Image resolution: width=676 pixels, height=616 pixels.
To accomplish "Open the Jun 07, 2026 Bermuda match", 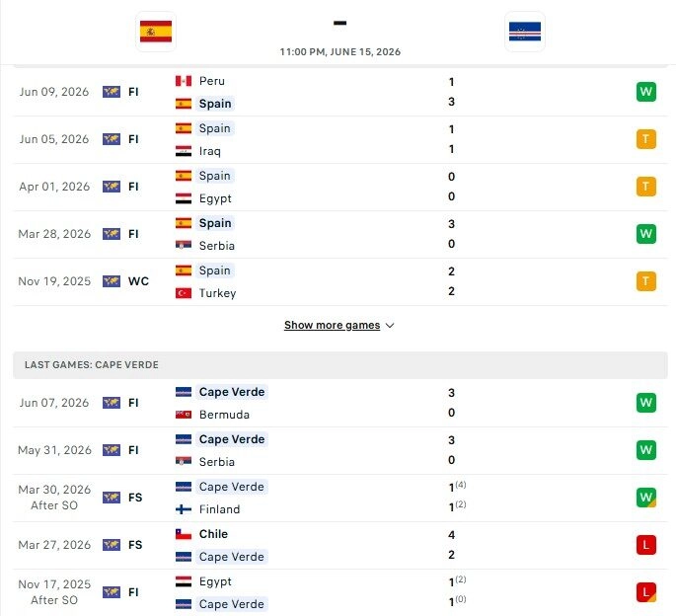I will click(340, 403).
